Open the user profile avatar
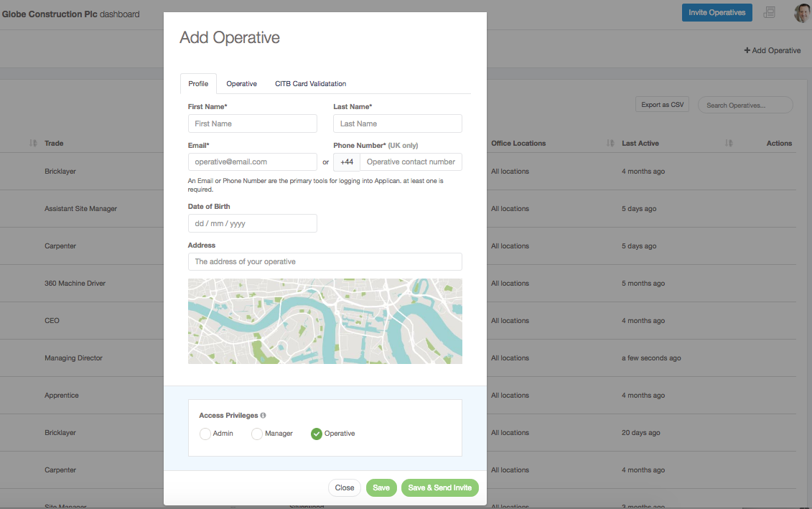 click(801, 13)
